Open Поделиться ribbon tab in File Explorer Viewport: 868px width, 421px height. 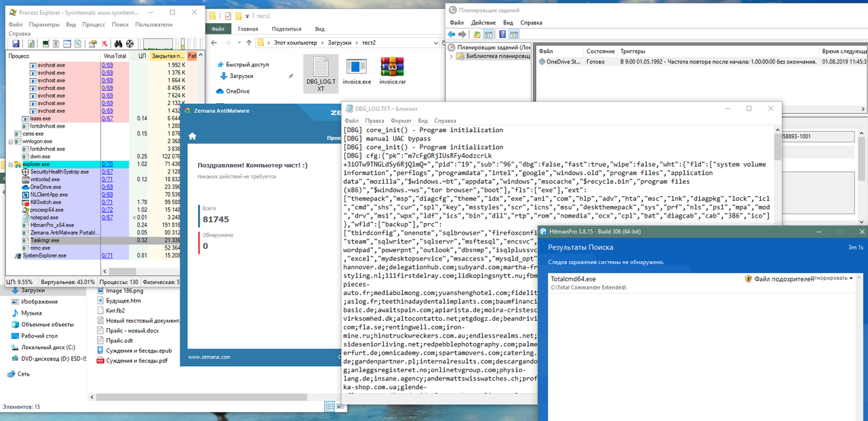pyautogui.click(x=287, y=29)
